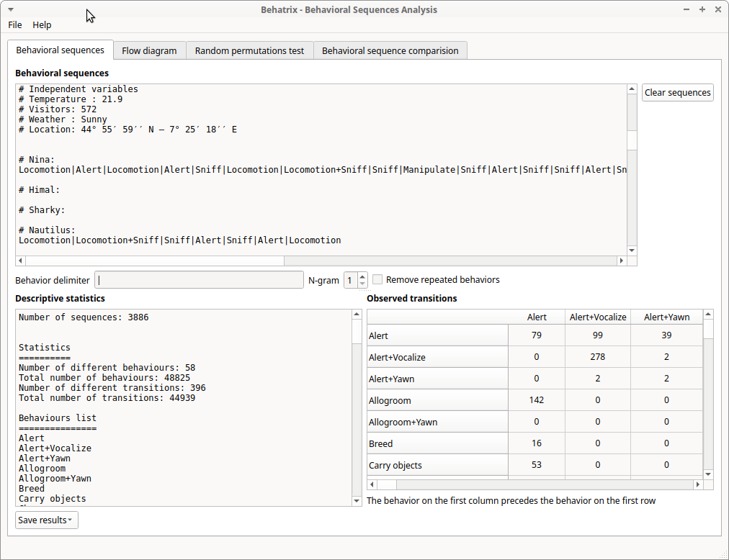This screenshot has width=729, height=560.
Task: Maximize the Behatrix window
Action: 702,10
